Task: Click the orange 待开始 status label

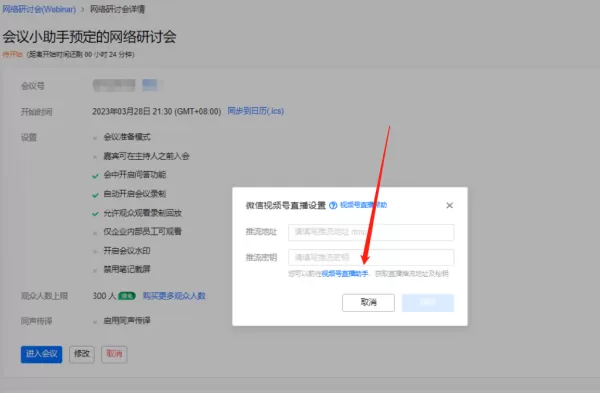Action: coord(12,54)
